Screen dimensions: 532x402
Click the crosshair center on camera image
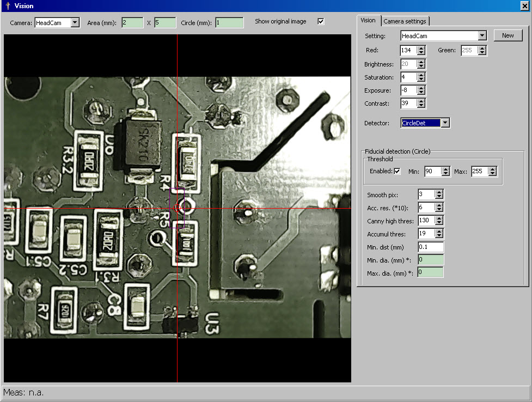[177, 208]
